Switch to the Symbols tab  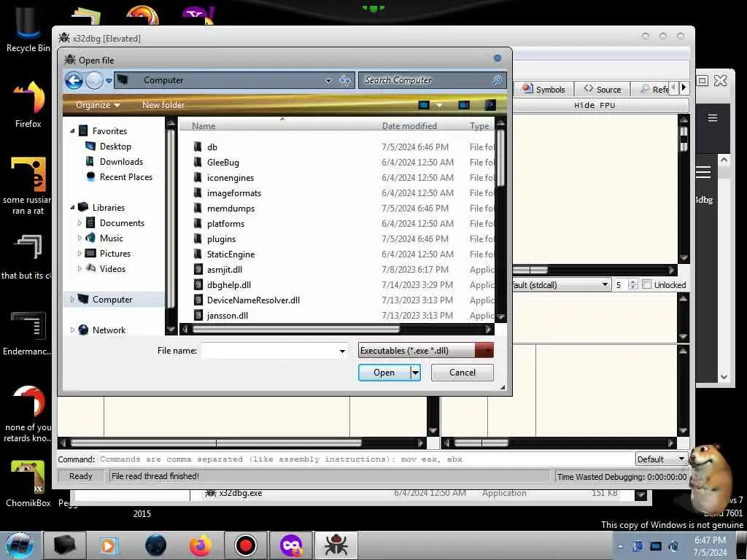click(543, 89)
